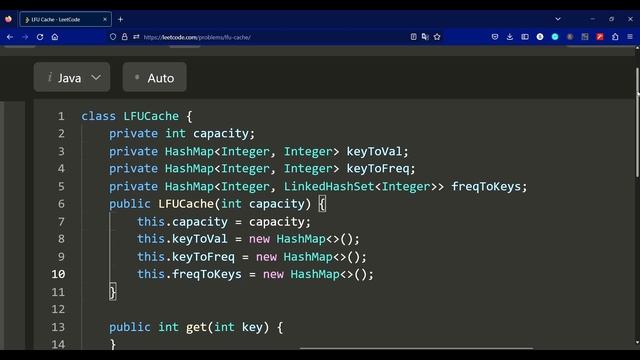Open the list all tabs chevron
The image size is (640, 360).
tap(558, 19)
